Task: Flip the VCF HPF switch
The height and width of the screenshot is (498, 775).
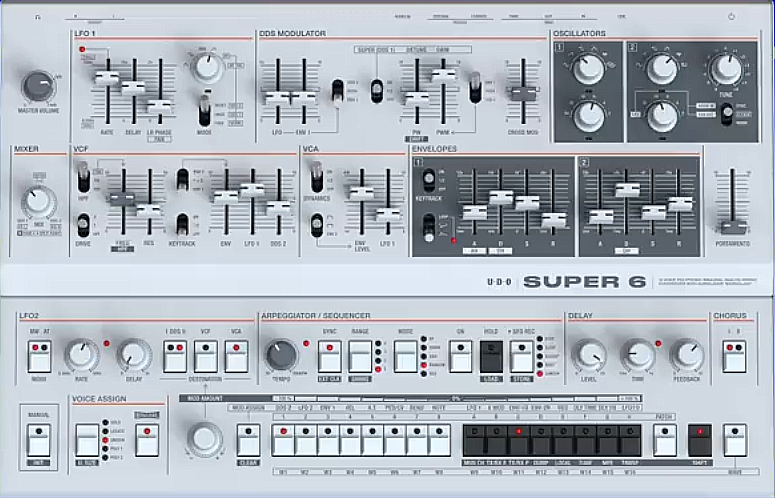Action: (x=84, y=177)
